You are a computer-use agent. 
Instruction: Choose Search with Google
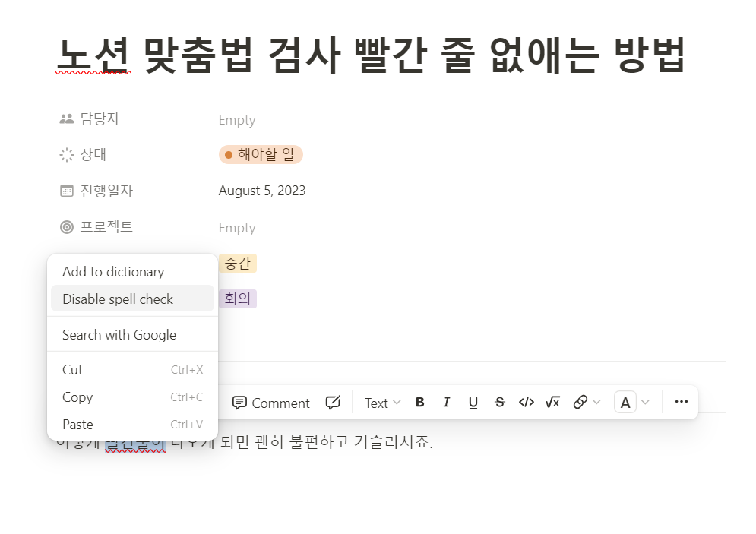pos(133,334)
